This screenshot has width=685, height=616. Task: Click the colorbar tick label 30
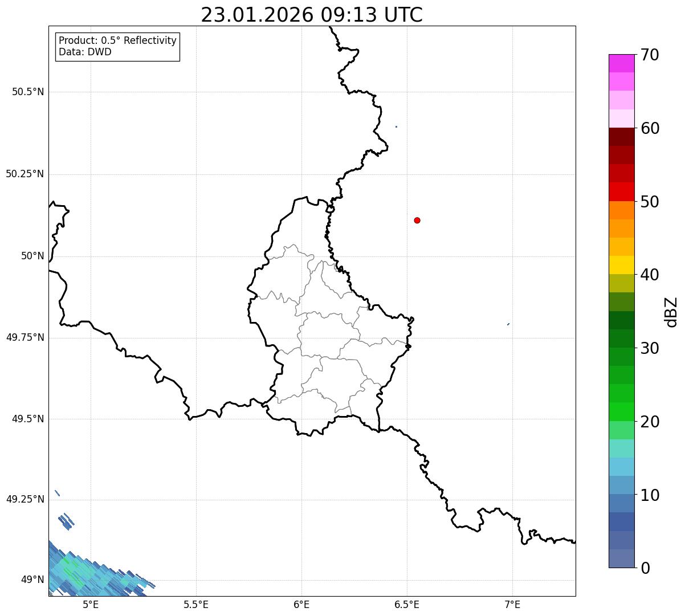(x=650, y=348)
